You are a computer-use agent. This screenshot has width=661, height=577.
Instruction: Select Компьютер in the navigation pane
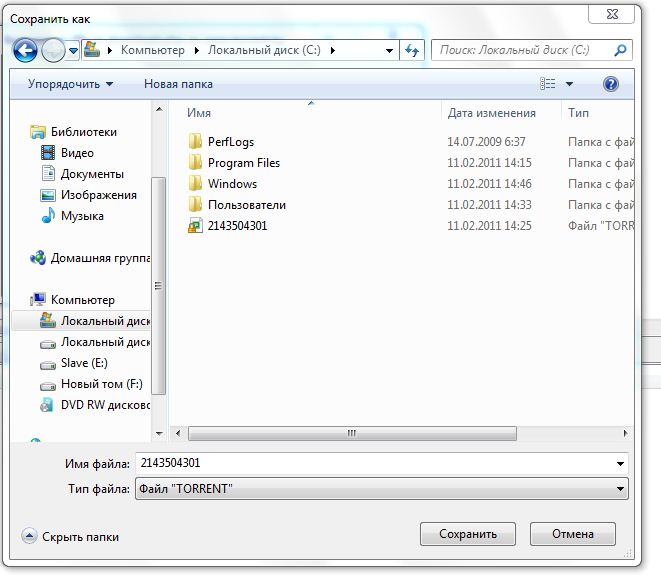coord(83,300)
